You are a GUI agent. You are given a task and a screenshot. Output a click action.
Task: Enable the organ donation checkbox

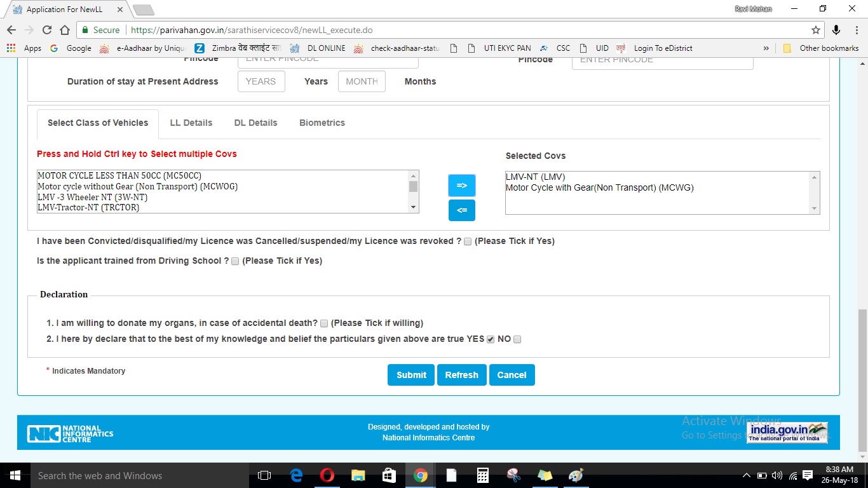click(324, 323)
